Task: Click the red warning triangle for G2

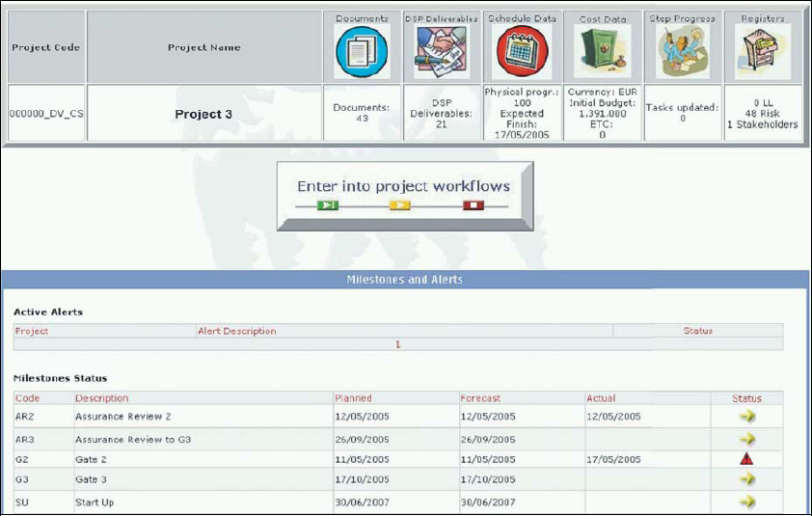Action: click(x=746, y=458)
